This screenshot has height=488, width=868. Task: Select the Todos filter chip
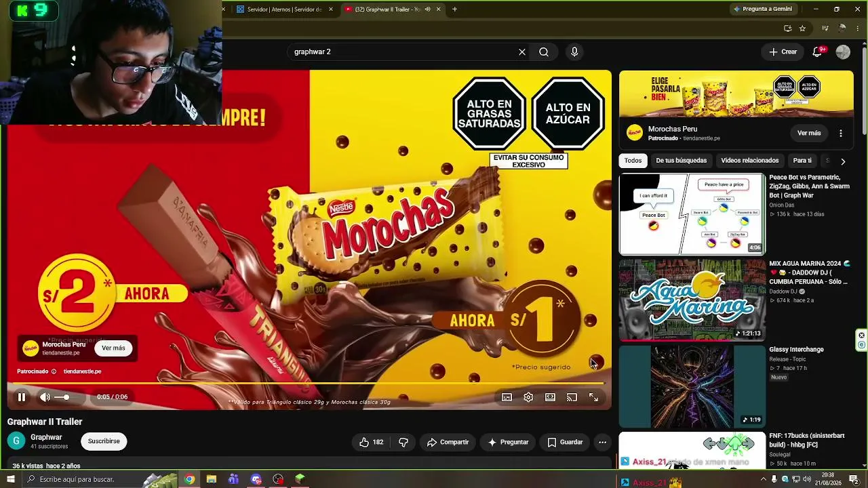633,161
